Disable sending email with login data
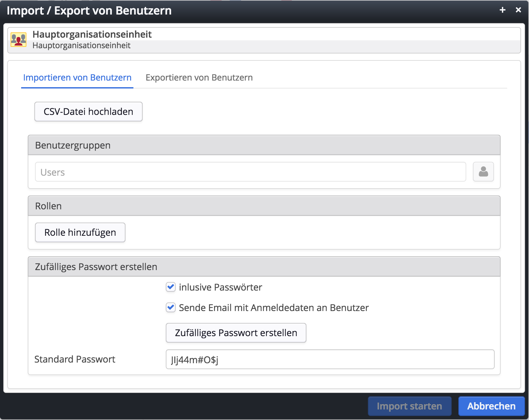The width and height of the screenshot is (529, 420). (171, 307)
